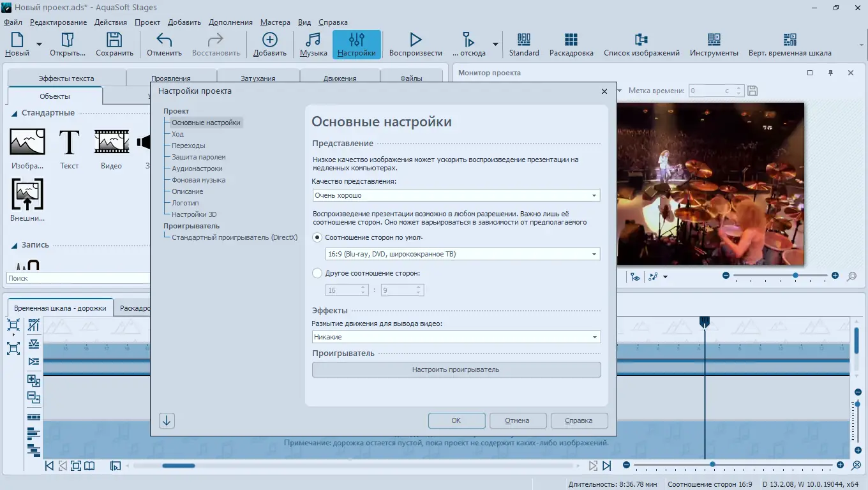The width and height of the screenshot is (868, 490).
Task: Click the timeline zoom reset magnifier icon
Action: click(857, 466)
